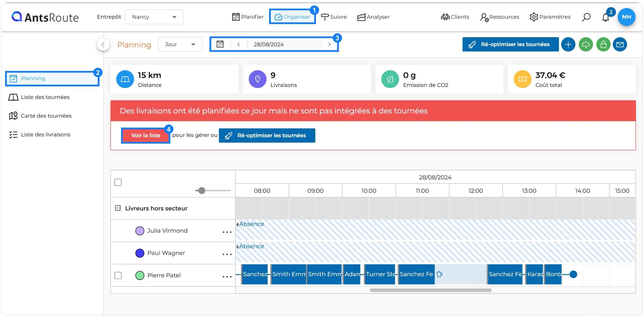
Task: Open the Paramètres menu
Action: pos(550,17)
